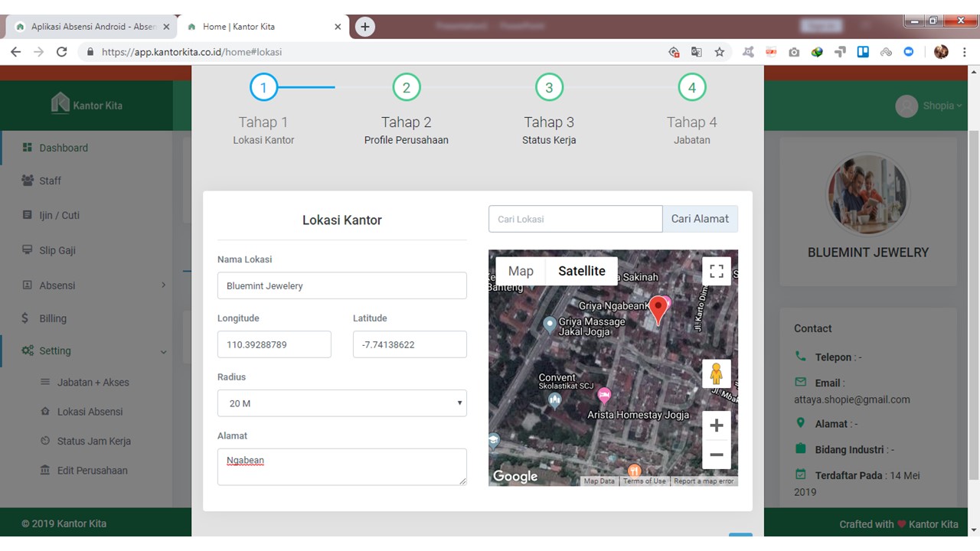Image resolution: width=980 pixels, height=551 pixels.
Task: Reload the browser page
Action: 62,52
